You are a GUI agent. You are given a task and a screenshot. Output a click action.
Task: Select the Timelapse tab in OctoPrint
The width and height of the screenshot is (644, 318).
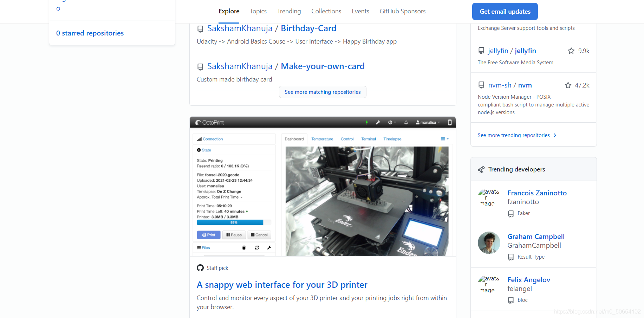point(392,139)
